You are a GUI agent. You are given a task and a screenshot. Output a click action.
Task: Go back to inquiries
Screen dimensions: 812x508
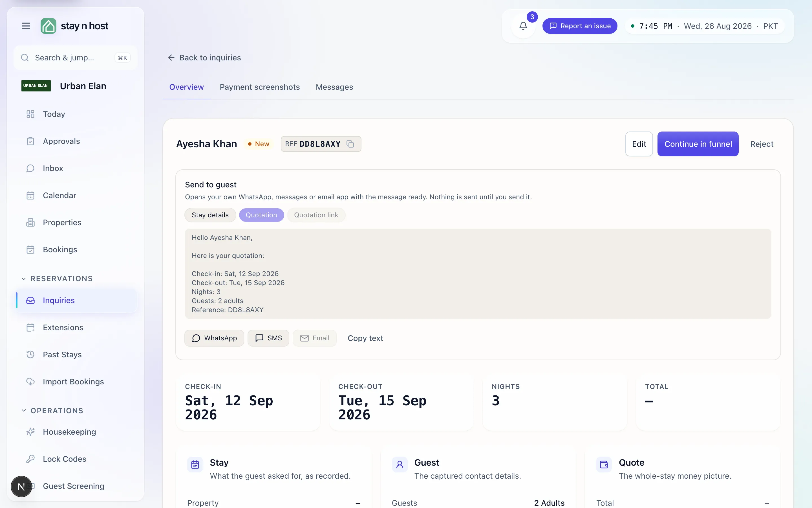[204, 58]
